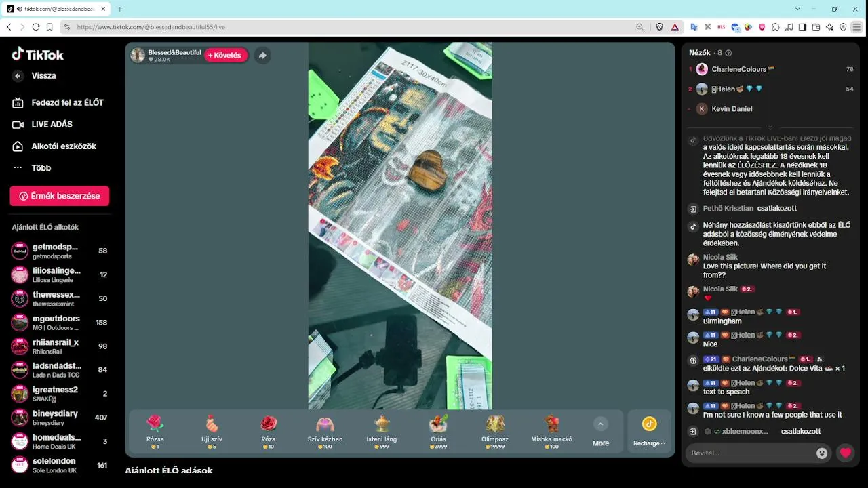Toggle the browser sidebar panel
Image resolution: width=868 pixels, height=488 pixels.
pos(802,27)
